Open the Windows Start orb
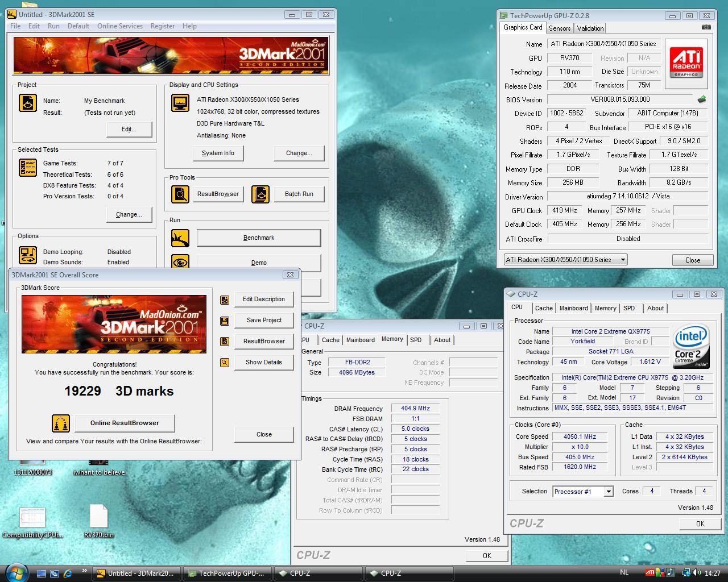Image resolution: width=728 pixels, height=582 pixels. click(16, 572)
